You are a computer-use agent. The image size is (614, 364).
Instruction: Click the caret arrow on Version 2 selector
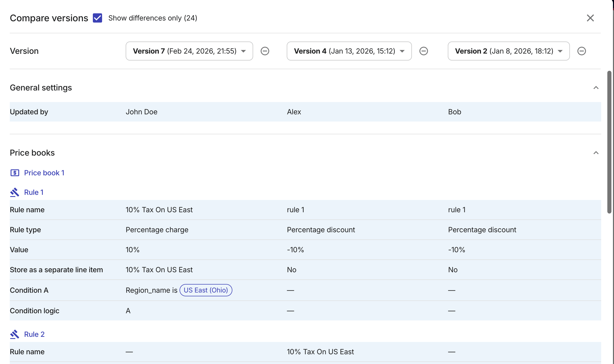560,51
